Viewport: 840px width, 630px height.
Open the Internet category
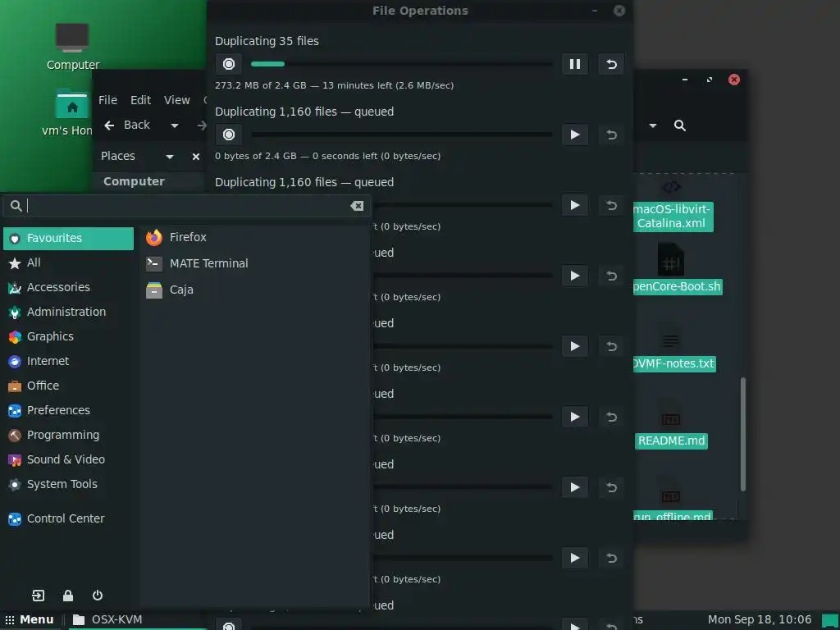point(69,362)
